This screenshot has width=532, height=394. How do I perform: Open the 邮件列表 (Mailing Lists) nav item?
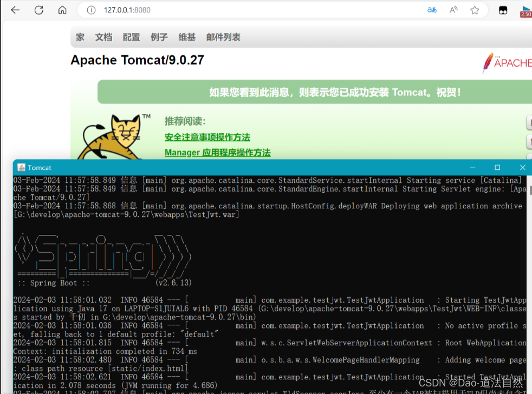223,37
